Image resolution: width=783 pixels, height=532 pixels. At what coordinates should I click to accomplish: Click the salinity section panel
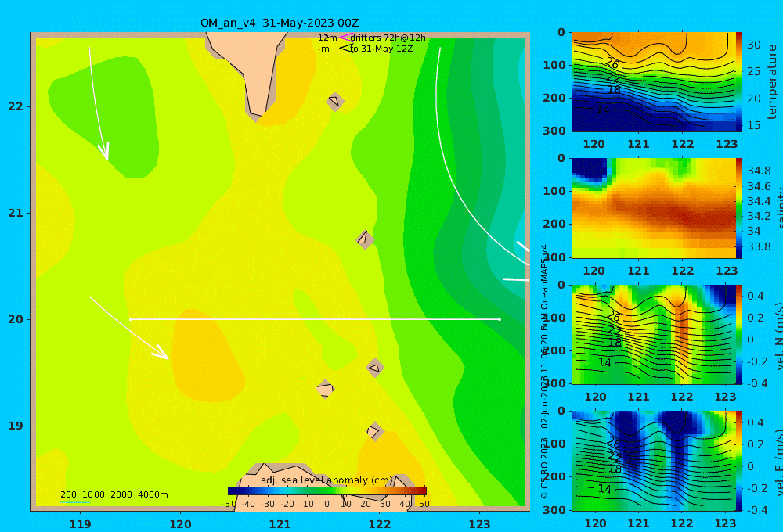(653, 208)
